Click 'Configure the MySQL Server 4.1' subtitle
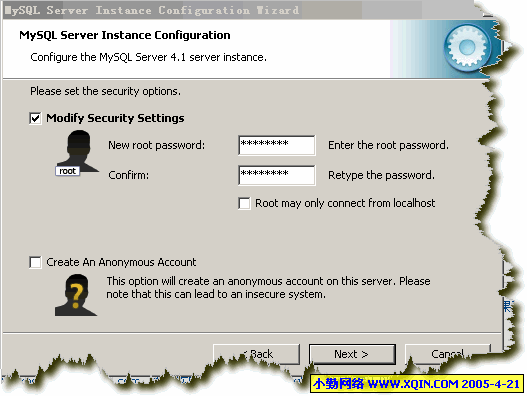Viewport: 527px width, 396px height. coord(148,57)
